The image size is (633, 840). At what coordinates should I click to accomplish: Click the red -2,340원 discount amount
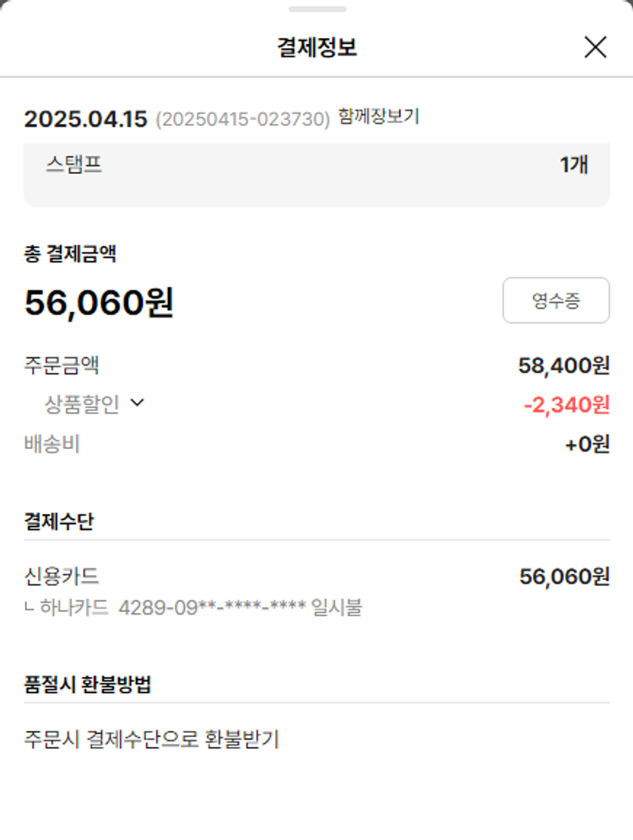pyautogui.click(x=566, y=405)
